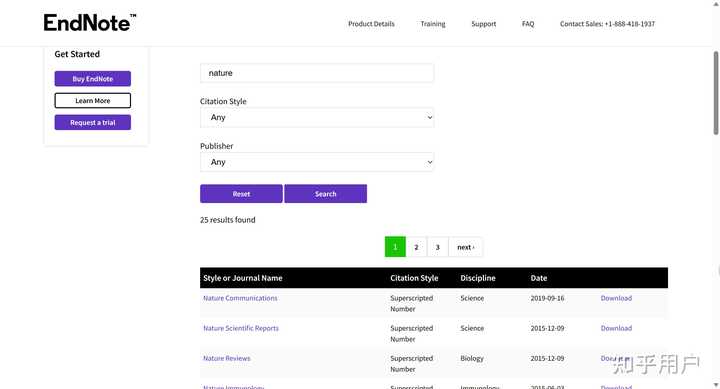Focus the nature search text field

coord(317,73)
